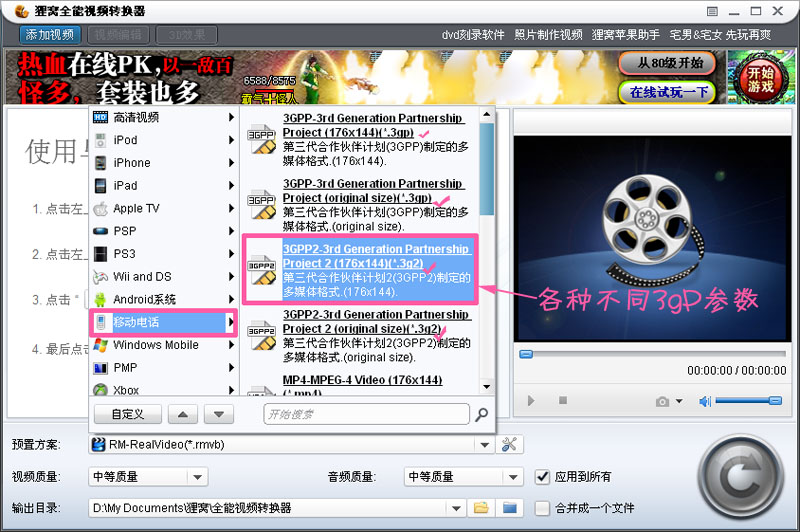Screen dimensions: 800x532
Task: Click the move-up arrow button beside 自定义
Action: (x=183, y=414)
